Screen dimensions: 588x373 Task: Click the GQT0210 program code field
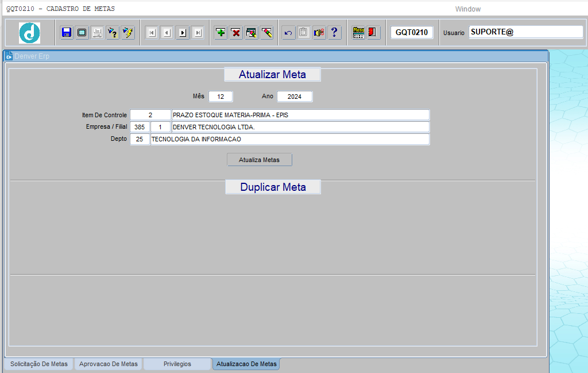(412, 32)
